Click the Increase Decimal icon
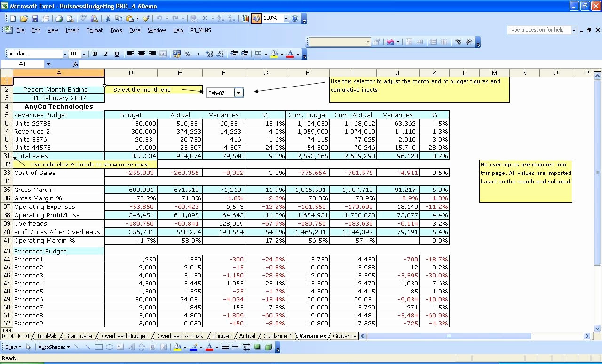This screenshot has width=602, height=364. pos(209,53)
